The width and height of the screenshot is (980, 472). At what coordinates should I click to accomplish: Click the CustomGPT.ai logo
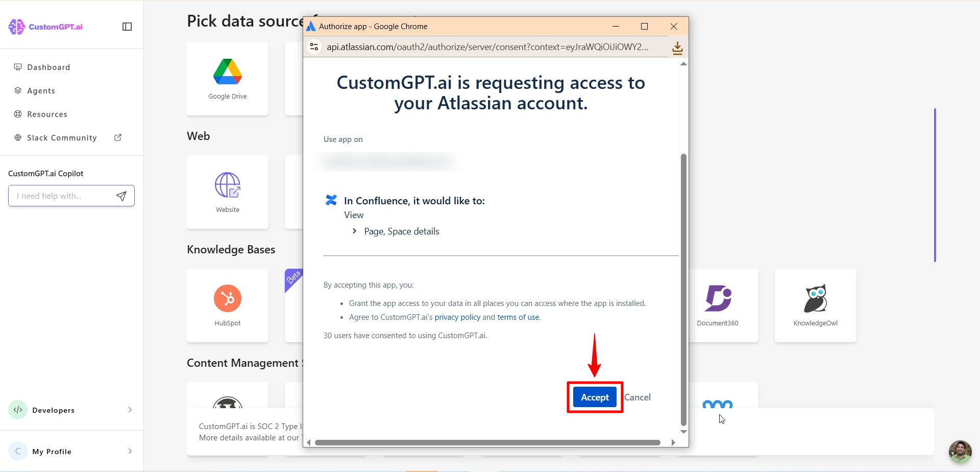point(45,27)
